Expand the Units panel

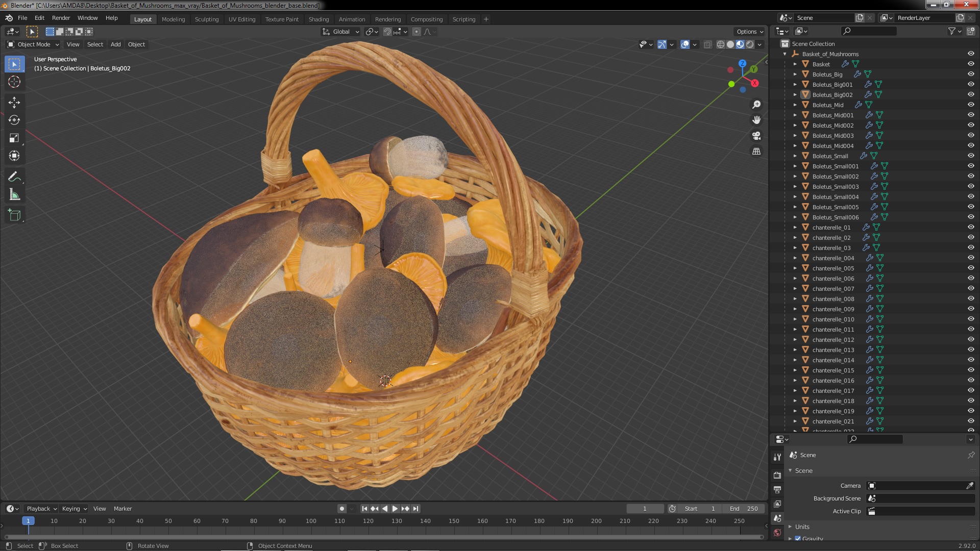click(x=802, y=527)
